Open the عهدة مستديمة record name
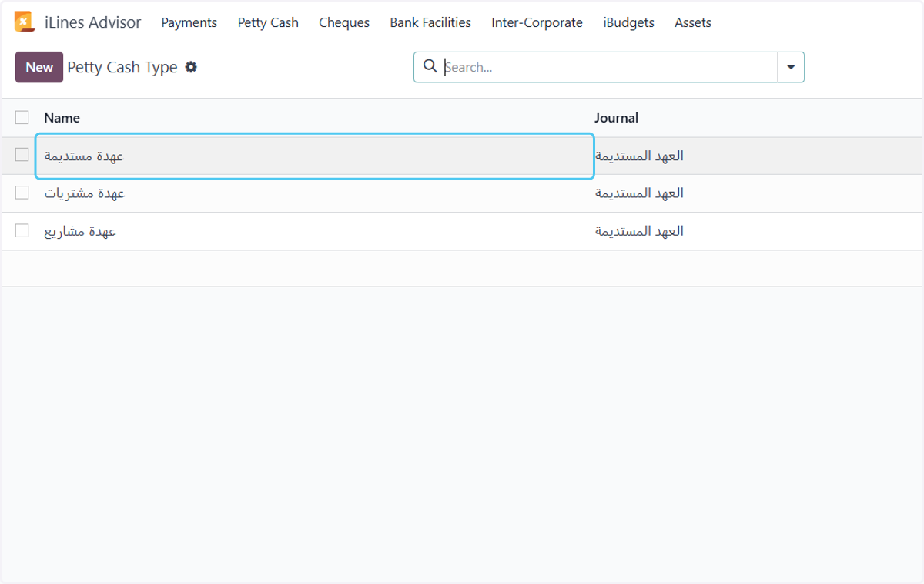Image resolution: width=924 pixels, height=584 pixels. pyautogui.click(x=84, y=156)
